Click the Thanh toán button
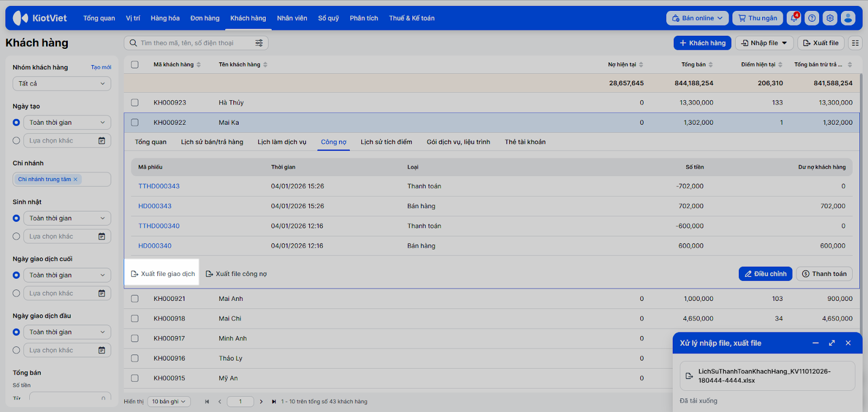This screenshot has height=412, width=868. (824, 274)
